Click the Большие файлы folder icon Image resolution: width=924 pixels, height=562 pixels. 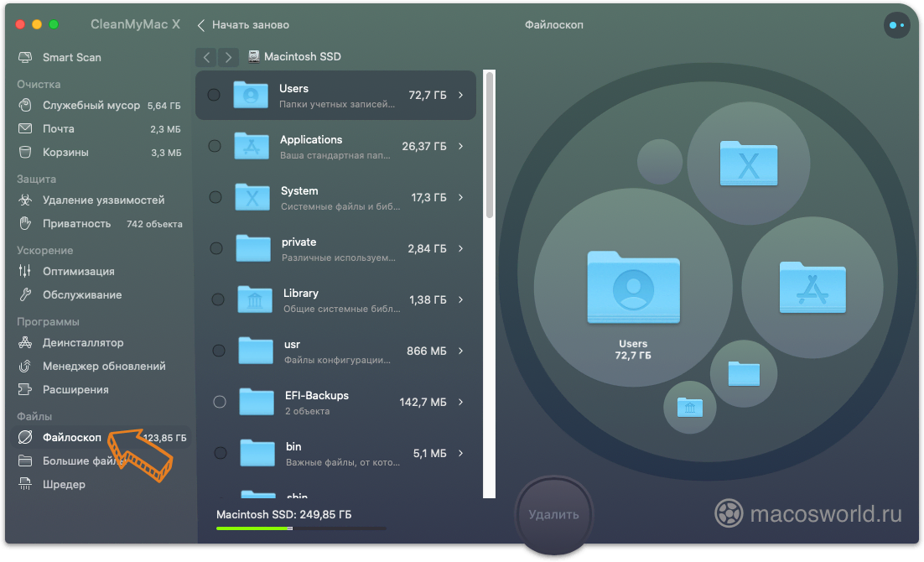click(25, 461)
